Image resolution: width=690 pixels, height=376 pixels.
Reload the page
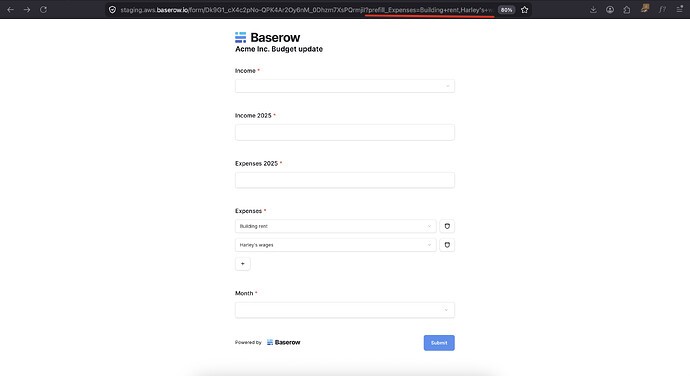click(43, 9)
